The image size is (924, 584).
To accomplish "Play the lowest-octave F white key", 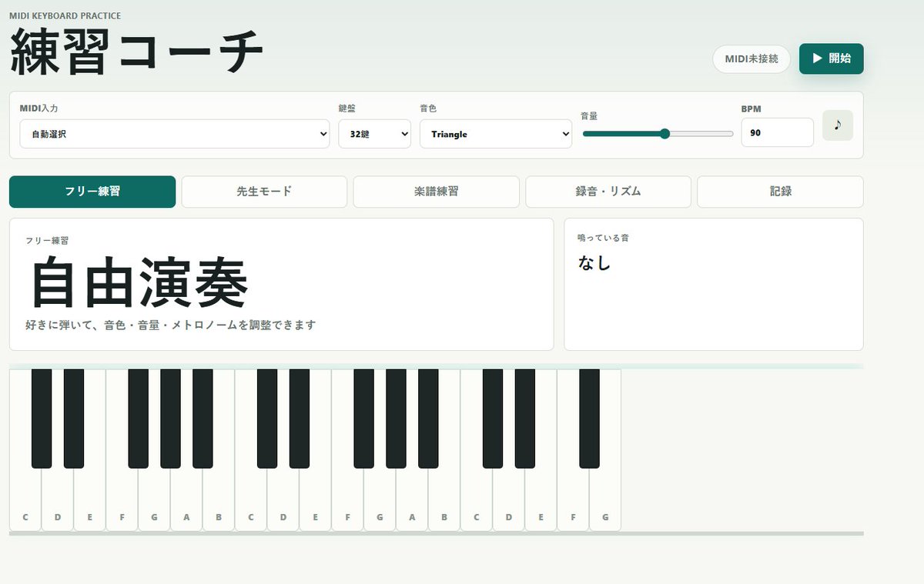I will point(122,500).
